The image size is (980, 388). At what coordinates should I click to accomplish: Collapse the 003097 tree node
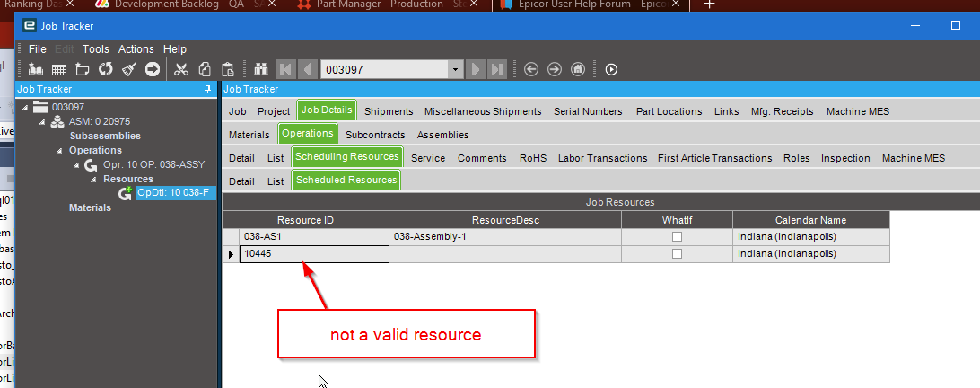pos(26,107)
